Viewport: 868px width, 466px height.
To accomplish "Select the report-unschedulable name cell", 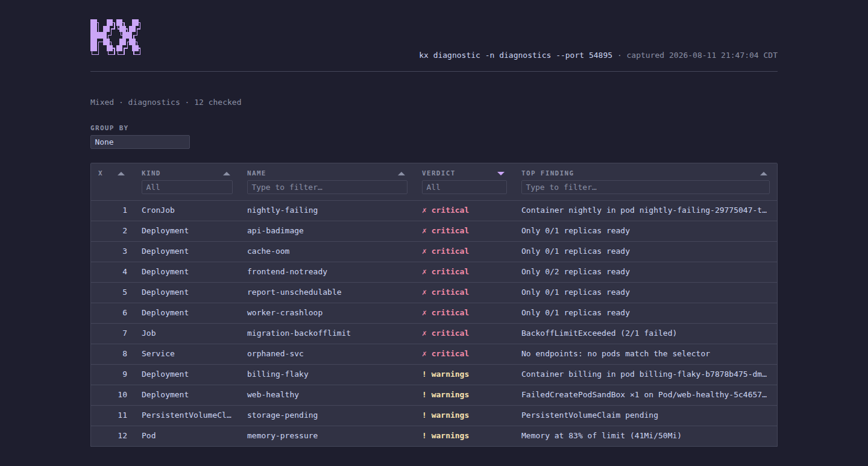I will pyautogui.click(x=294, y=292).
